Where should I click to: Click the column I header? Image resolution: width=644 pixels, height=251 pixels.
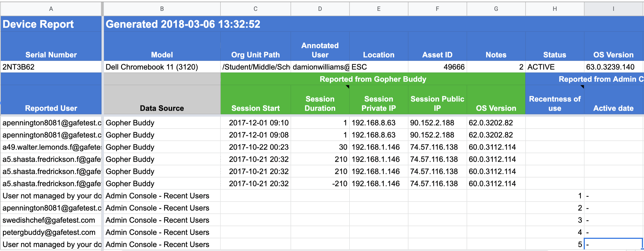[x=613, y=9]
